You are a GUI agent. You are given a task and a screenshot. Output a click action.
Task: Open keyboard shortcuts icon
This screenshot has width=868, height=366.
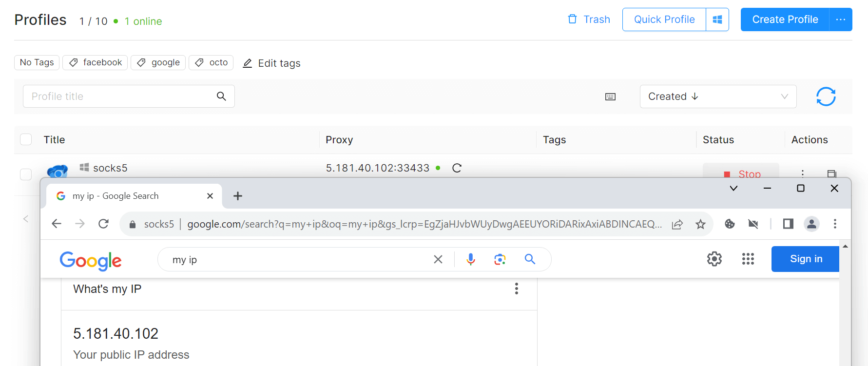(610, 96)
